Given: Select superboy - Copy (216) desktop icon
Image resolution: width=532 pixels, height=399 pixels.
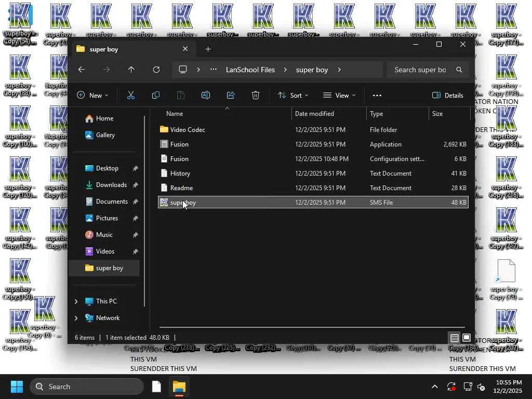Looking at the screenshot, I should pos(506,177).
